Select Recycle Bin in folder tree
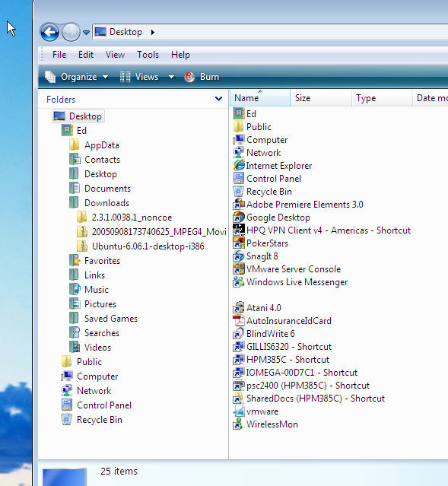448x486 pixels. click(x=92, y=419)
